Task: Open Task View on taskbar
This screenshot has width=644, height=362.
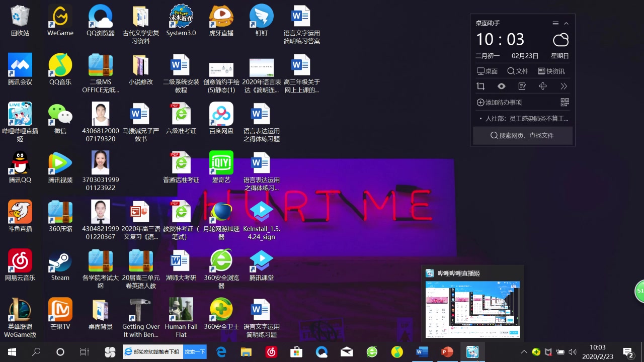Action: pos(85,352)
